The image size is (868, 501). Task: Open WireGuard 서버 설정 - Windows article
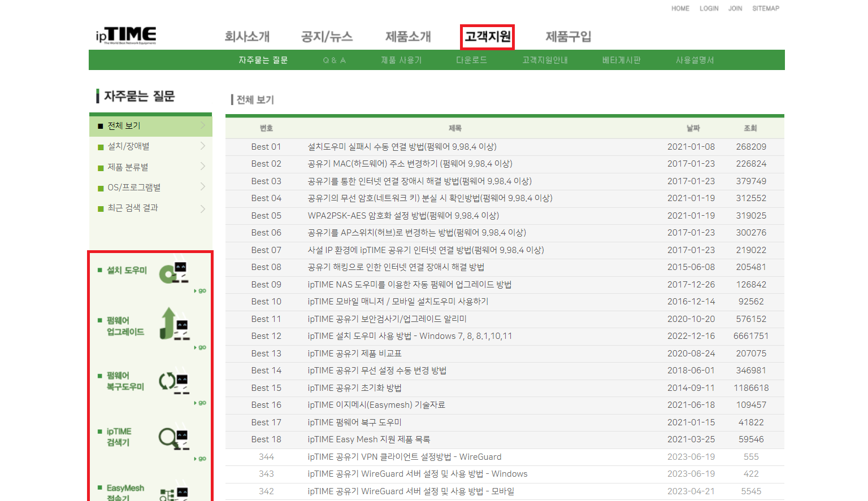(x=417, y=474)
